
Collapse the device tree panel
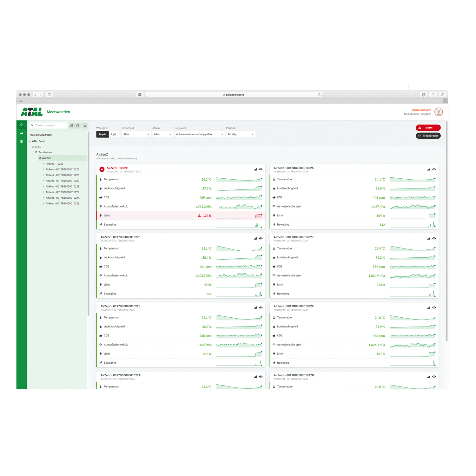tap(85, 126)
